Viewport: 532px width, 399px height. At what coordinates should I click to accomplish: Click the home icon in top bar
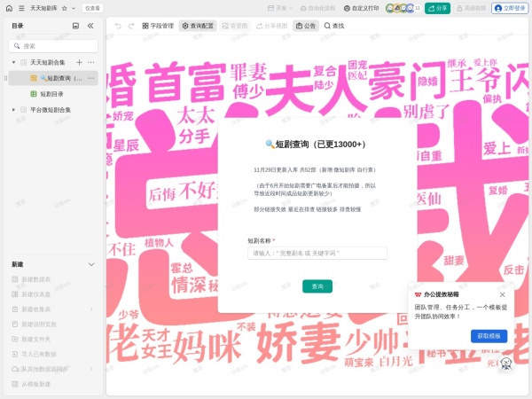click(x=9, y=8)
